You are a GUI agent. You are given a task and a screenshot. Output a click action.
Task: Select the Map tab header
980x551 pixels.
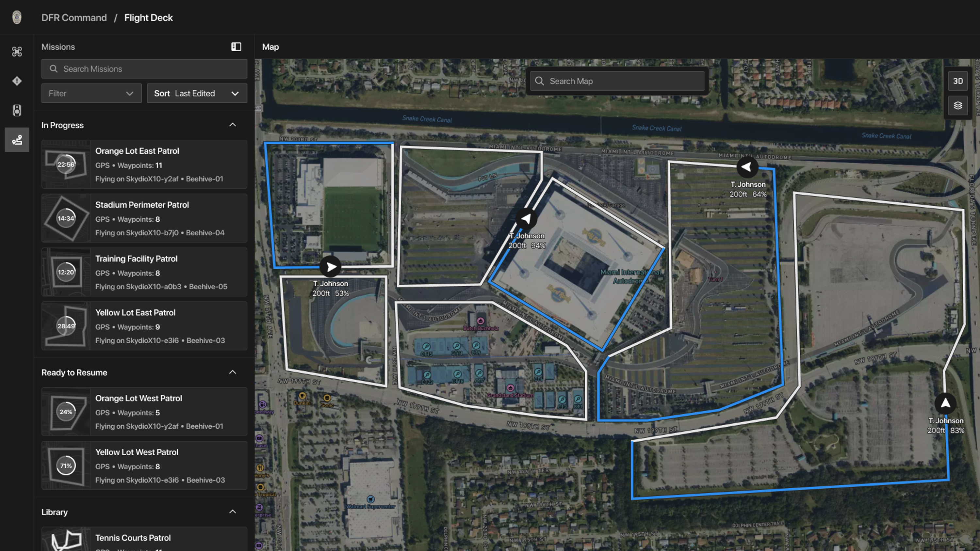[x=270, y=47]
